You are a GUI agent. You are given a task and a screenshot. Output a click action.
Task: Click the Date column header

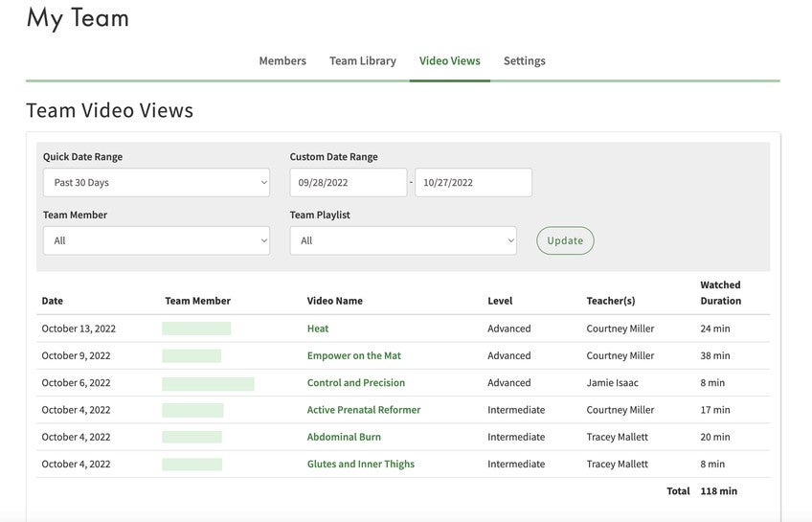52,301
